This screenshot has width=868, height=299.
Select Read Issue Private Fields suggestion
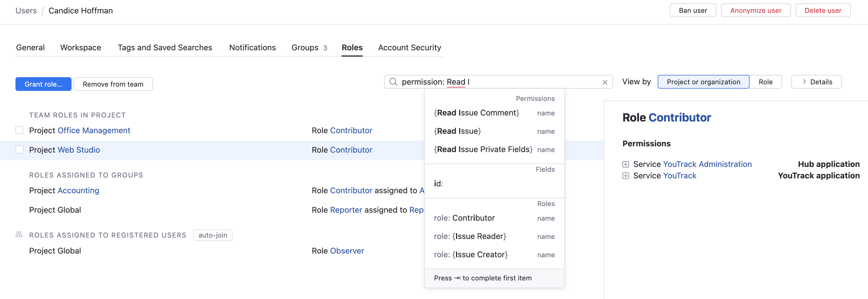483,149
